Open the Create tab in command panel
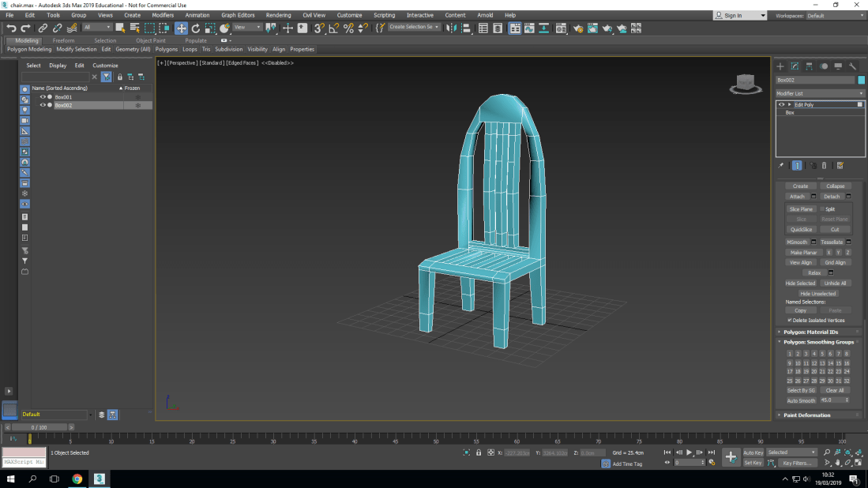868x488 pixels. coord(780,66)
